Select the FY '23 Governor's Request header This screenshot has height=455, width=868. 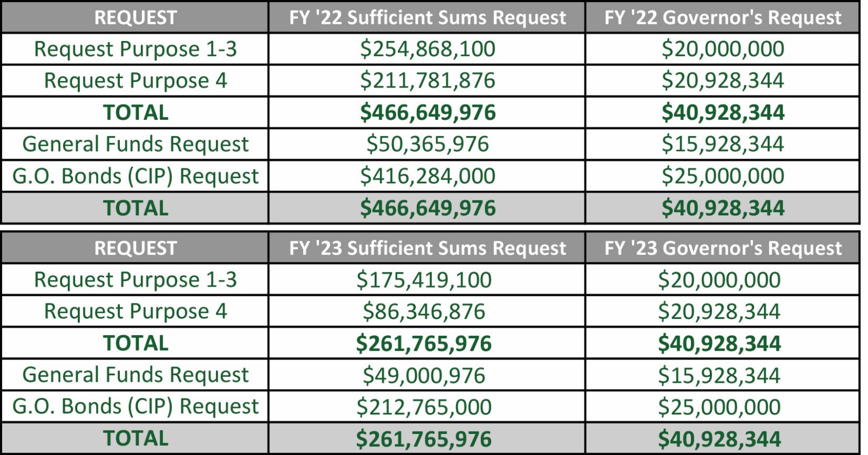click(x=723, y=248)
